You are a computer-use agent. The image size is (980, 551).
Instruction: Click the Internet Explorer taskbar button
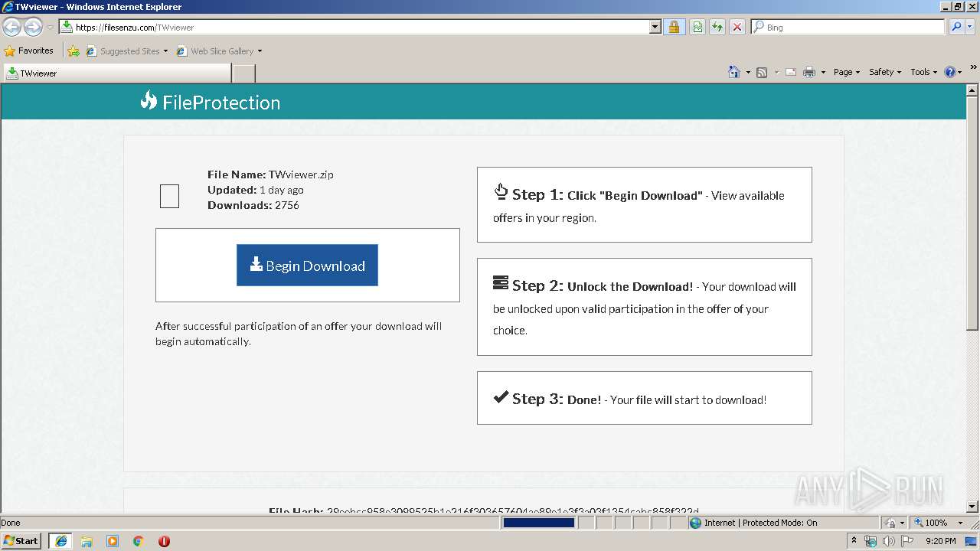(60, 541)
